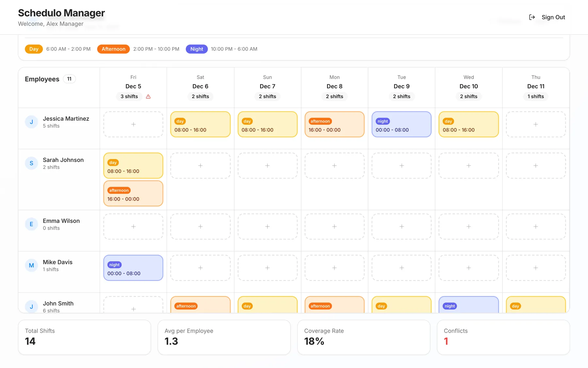The image size is (588, 368).
Task: Add a shift for Sarah Johnson on Dec 11
Action: point(536,166)
